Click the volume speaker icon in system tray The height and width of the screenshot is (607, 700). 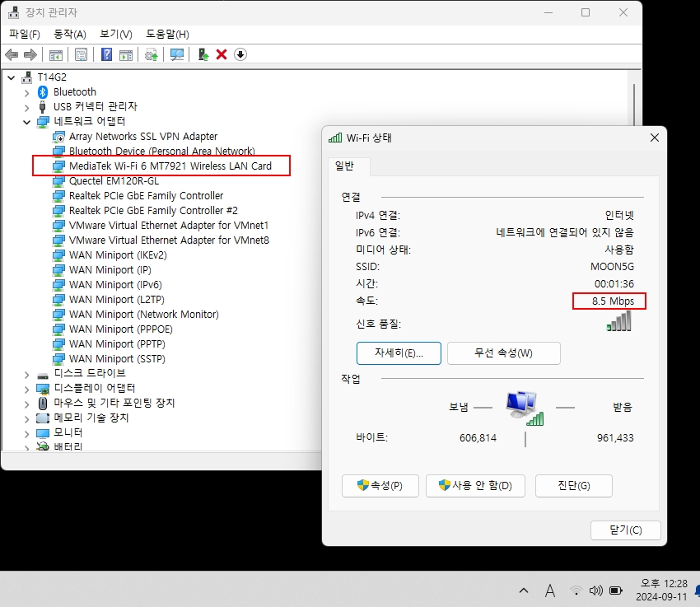coord(595,591)
